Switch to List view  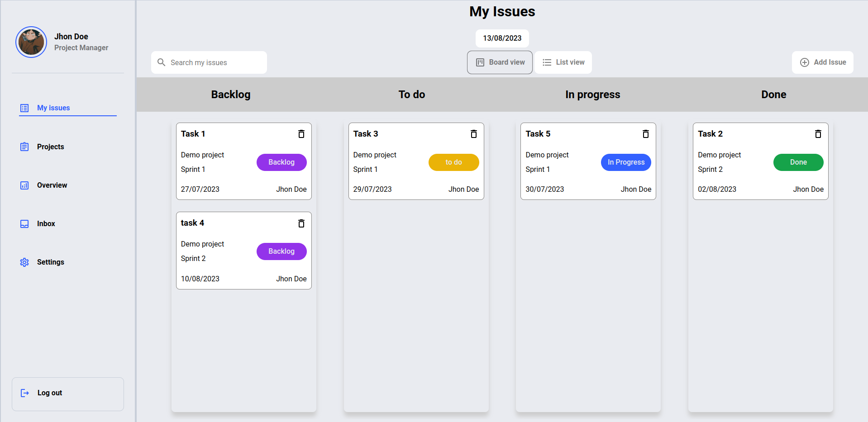tap(563, 62)
